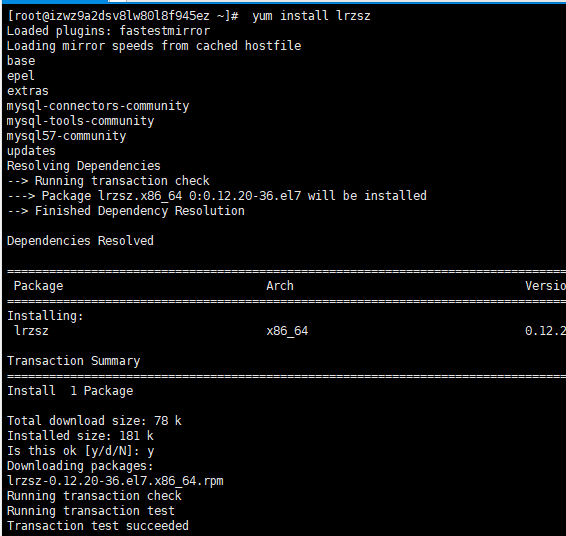Click the 'lrzsz' package name in table
Screen dimensions: 566x536
point(31,331)
